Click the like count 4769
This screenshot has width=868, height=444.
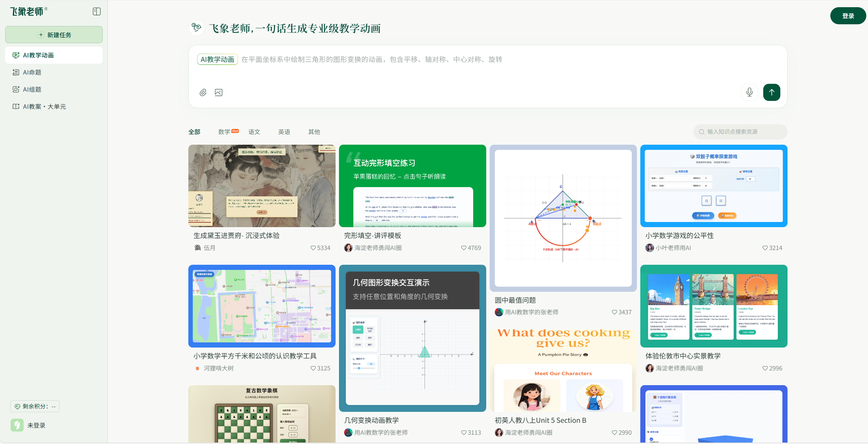pyautogui.click(x=474, y=248)
